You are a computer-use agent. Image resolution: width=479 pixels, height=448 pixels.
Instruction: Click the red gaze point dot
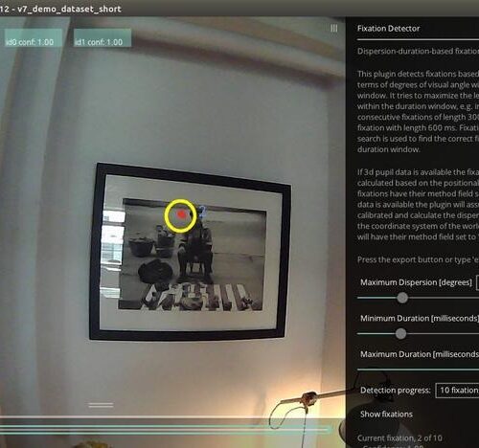(x=181, y=214)
